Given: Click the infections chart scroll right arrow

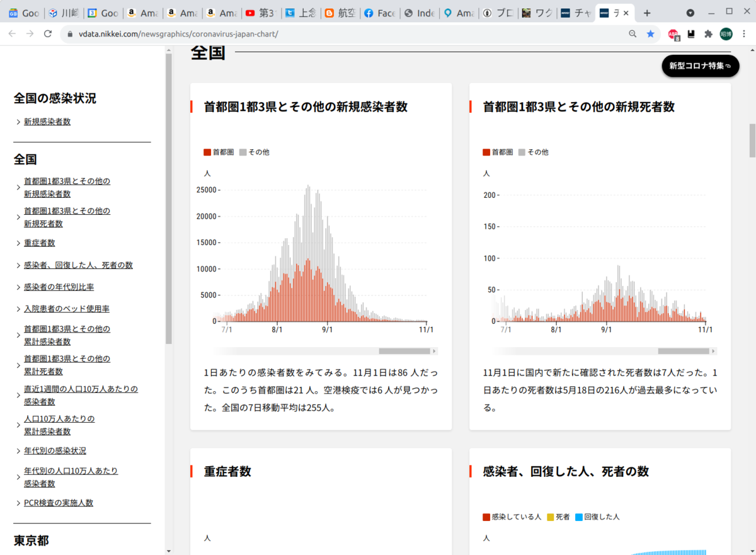Looking at the screenshot, I should (x=435, y=351).
